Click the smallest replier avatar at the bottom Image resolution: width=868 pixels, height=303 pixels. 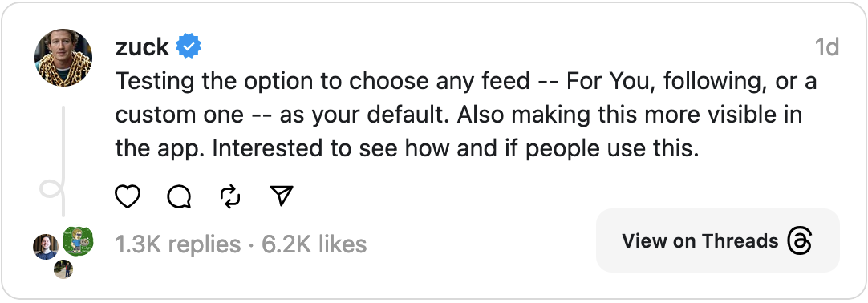coord(63,269)
